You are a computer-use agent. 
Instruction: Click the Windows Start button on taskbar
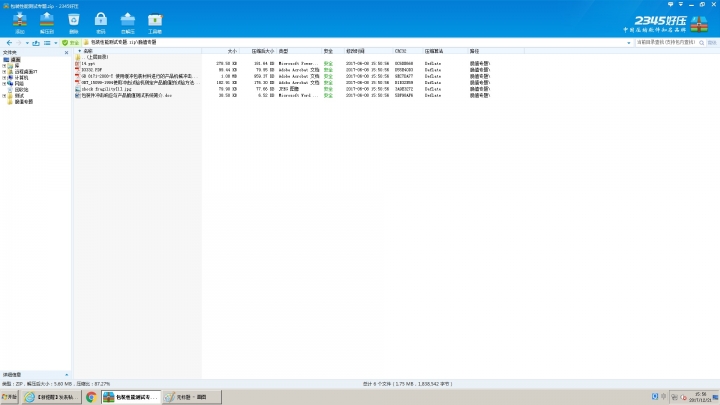(x=11, y=397)
